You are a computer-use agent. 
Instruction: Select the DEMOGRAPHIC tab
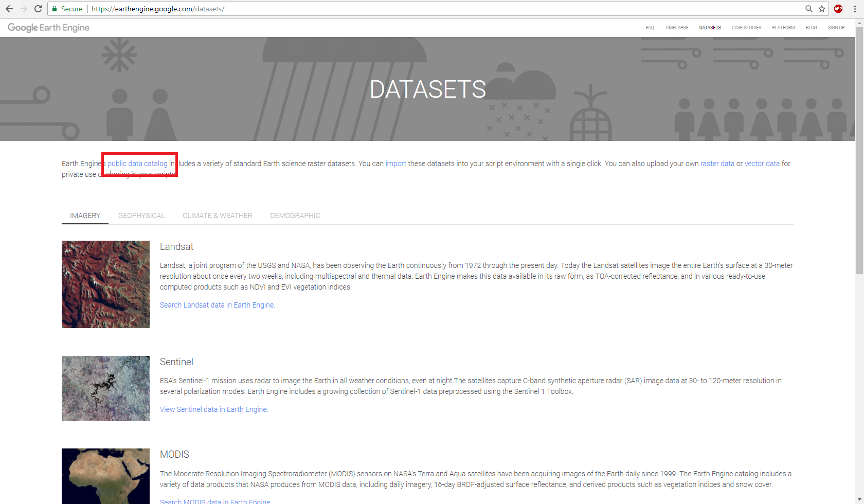[x=295, y=215]
